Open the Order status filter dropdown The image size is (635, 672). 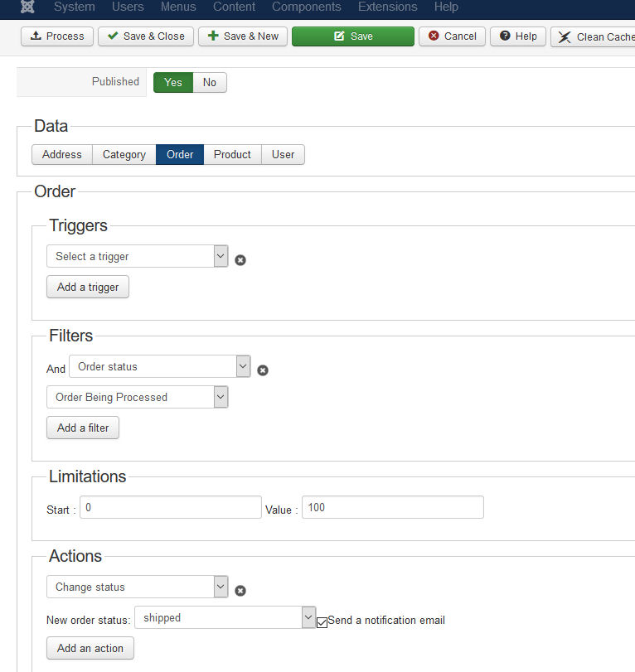tap(159, 366)
